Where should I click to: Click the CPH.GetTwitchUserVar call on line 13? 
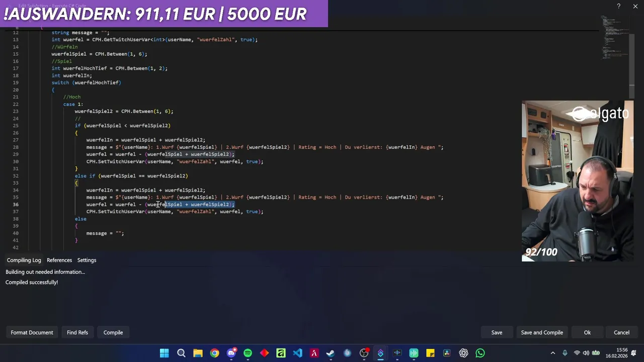point(174,40)
